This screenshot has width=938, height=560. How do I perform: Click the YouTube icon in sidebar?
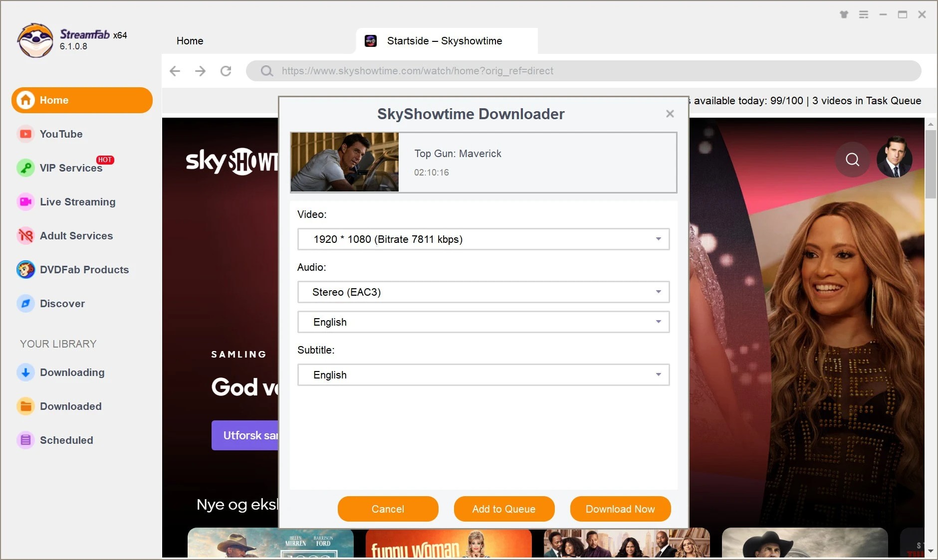(x=25, y=134)
